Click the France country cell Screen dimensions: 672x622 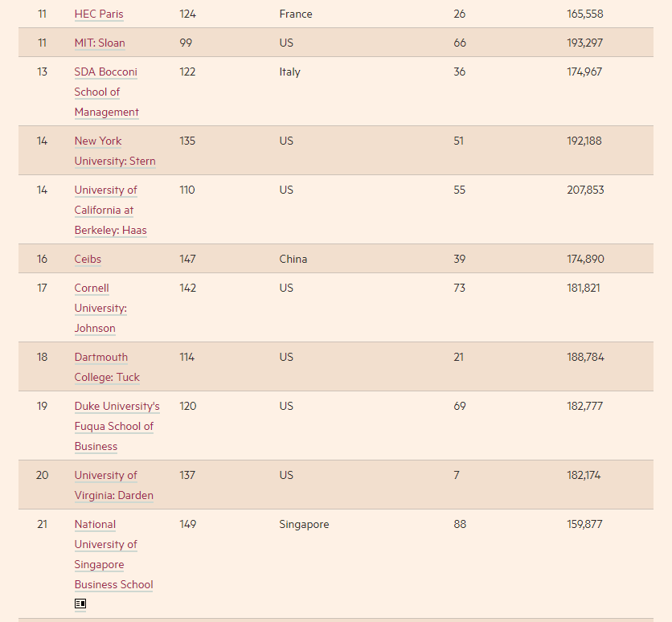coord(296,14)
